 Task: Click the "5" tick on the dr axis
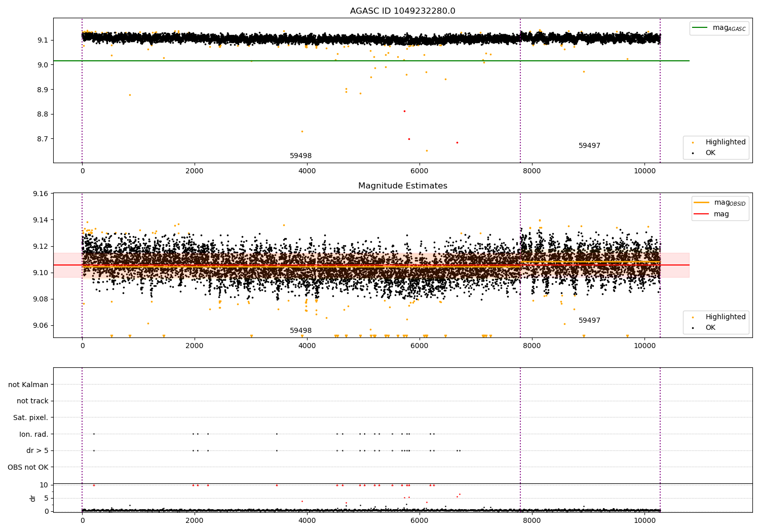click(x=46, y=498)
